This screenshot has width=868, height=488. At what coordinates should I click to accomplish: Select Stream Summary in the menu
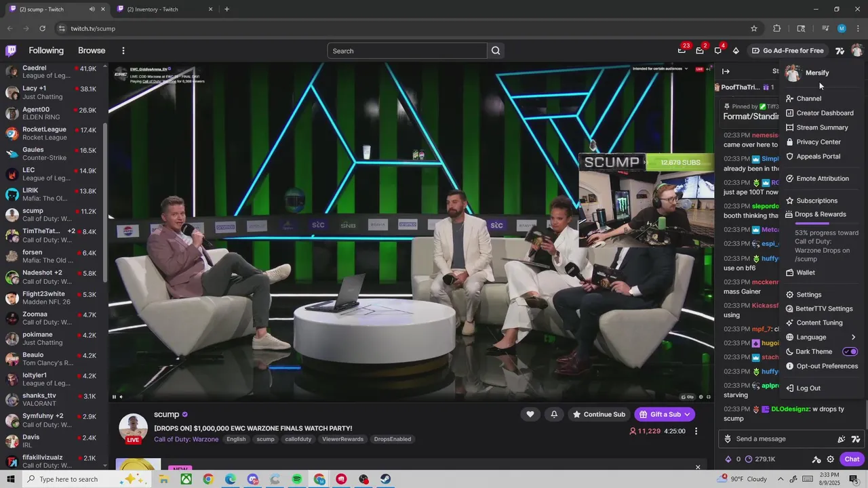(x=821, y=127)
